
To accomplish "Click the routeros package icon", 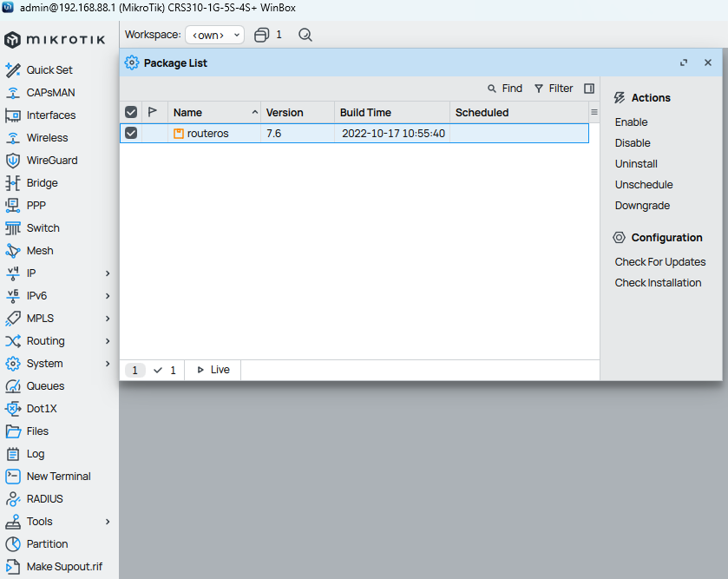I will coord(178,134).
